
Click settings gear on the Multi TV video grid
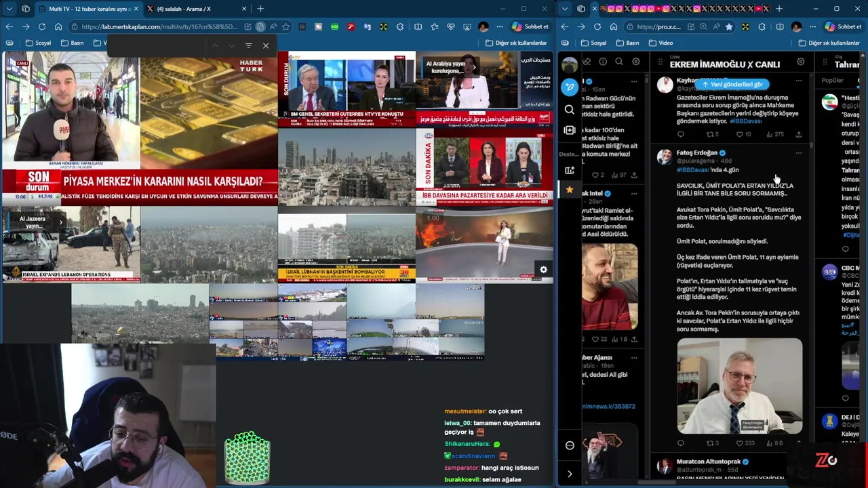pyautogui.click(x=543, y=270)
